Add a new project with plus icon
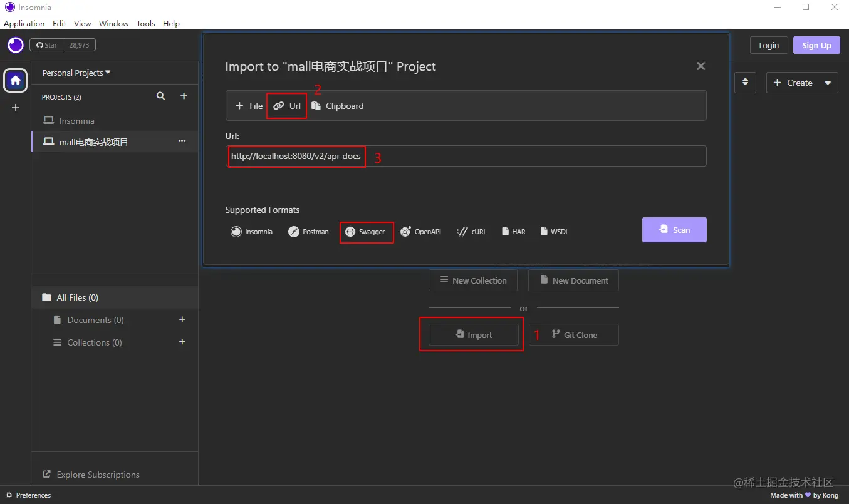This screenshot has height=504, width=849. point(184,96)
